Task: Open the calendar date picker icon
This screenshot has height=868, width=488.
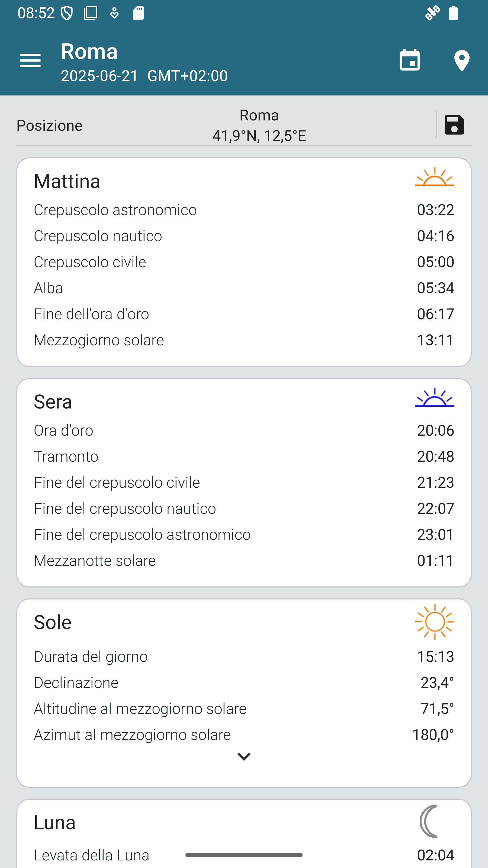Action: (x=410, y=61)
